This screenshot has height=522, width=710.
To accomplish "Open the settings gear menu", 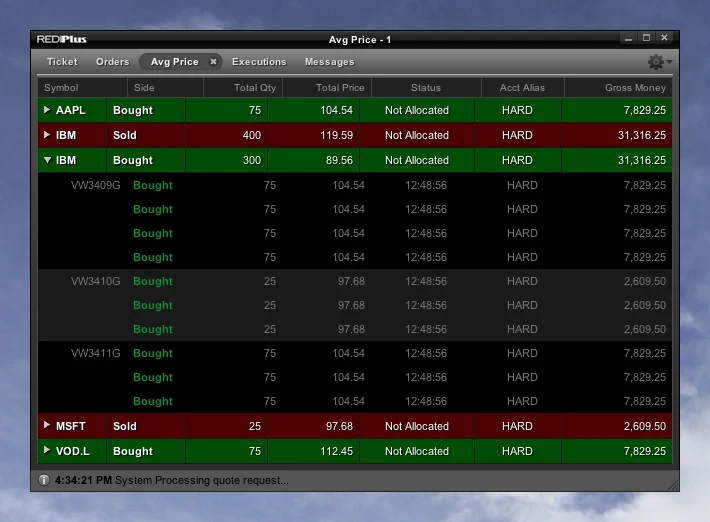I will pos(659,62).
